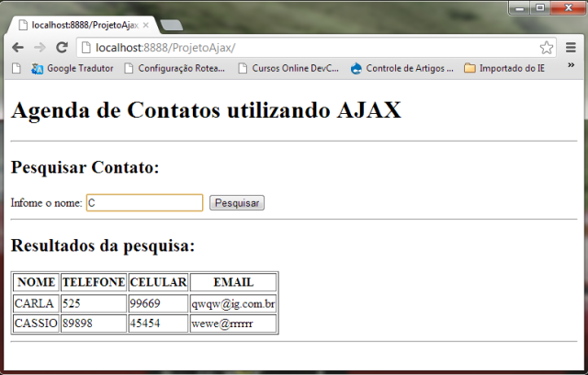Go forward with the forward arrow
This screenshot has height=375, width=588.
point(40,48)
